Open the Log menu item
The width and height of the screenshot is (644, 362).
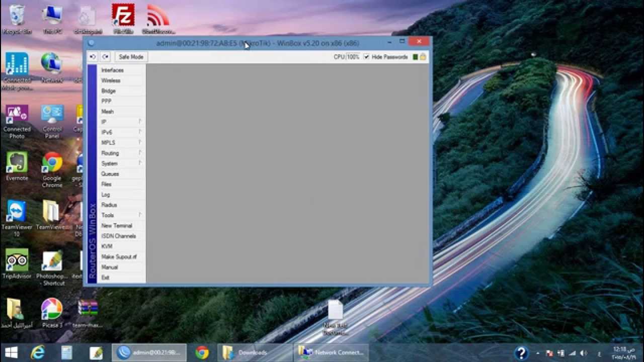[121, 195]
